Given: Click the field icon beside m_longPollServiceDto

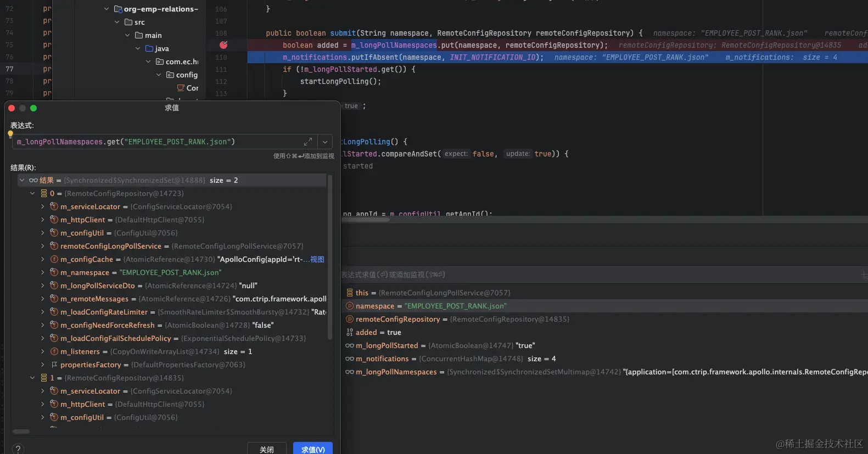Looking at the screenshot, I should [54, 285].
